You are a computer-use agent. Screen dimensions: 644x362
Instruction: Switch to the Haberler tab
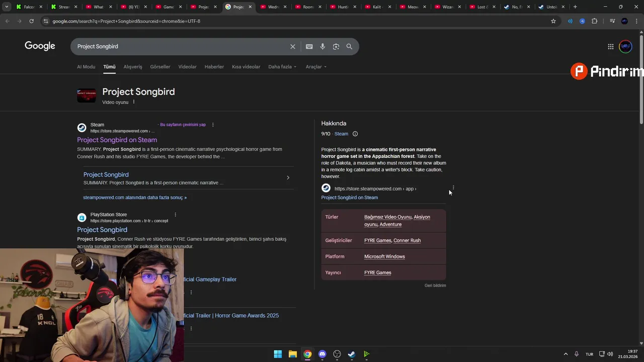(x=214, y=67)
